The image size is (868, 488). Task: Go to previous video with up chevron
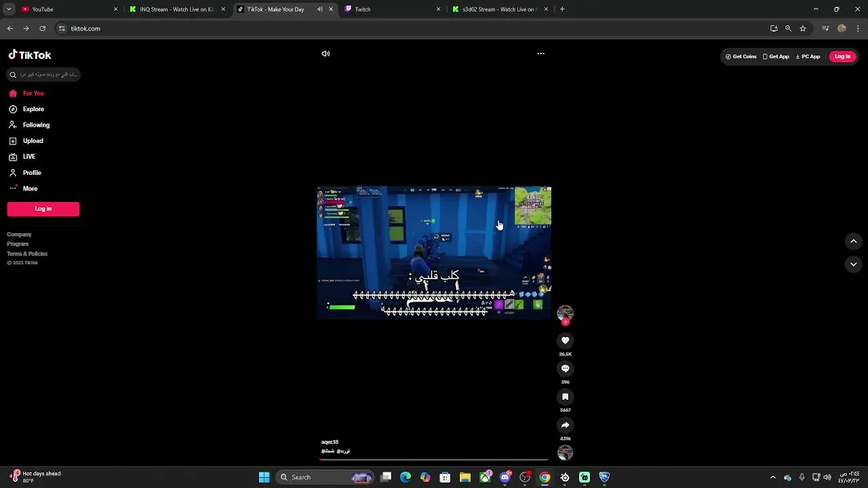click(x=854, y=241)
